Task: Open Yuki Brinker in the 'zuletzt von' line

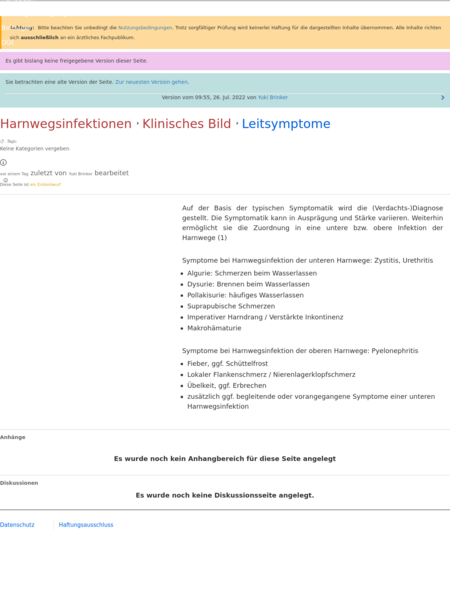Action: (x=80, y=174)
